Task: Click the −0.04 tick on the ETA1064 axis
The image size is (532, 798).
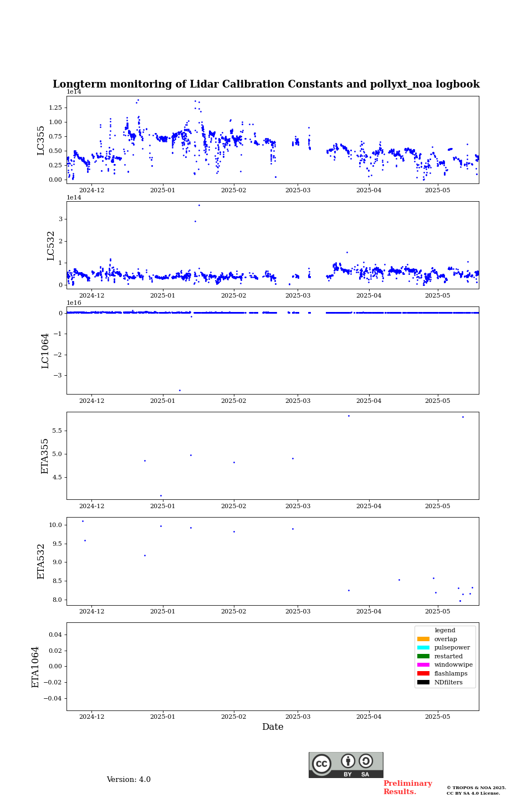Action: pos(53,699)
